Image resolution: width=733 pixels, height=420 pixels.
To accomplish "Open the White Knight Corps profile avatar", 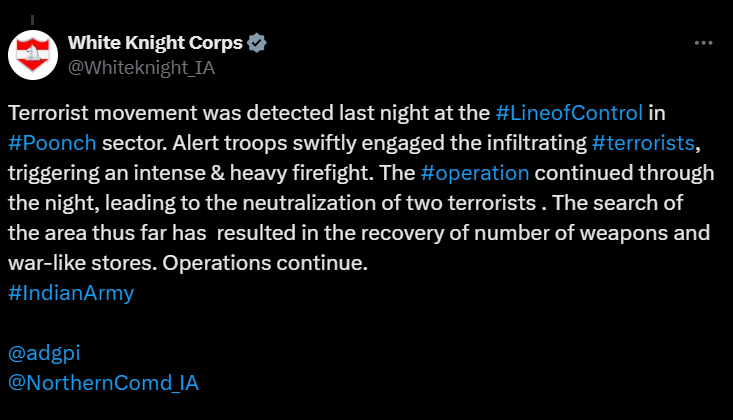I will (x=33, y=55).
